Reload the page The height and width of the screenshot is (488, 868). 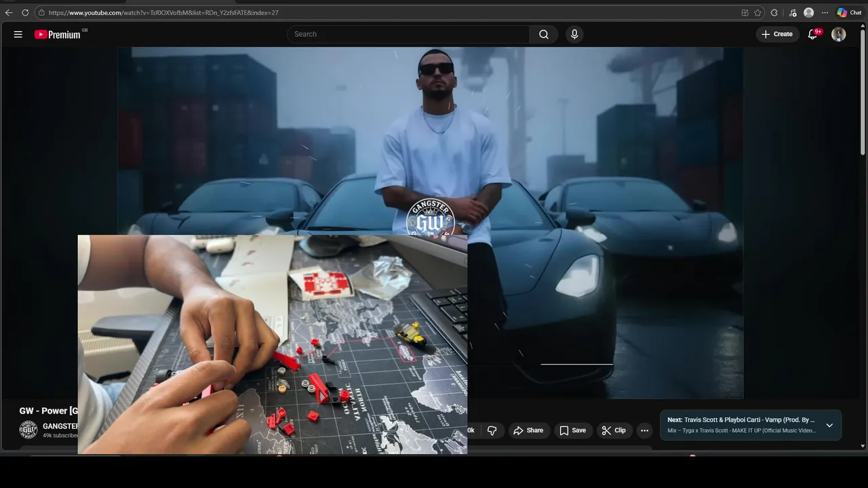click(x=25, y=12)
